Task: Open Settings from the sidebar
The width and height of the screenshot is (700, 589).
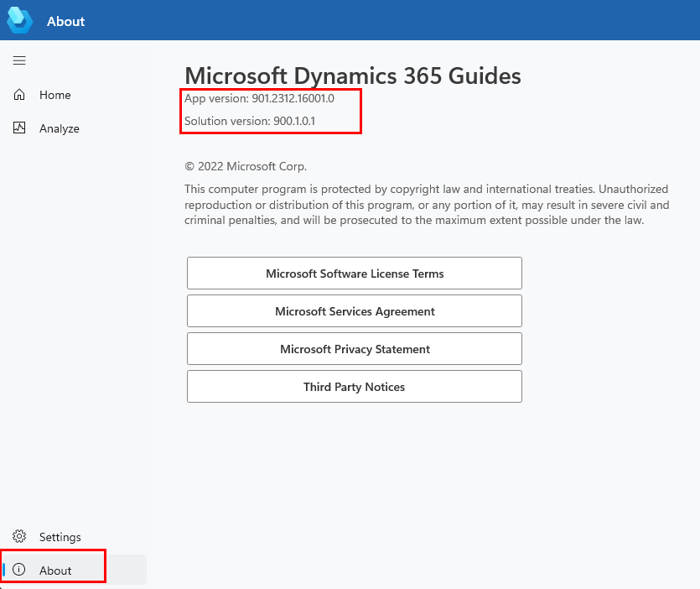Action: 60,536
